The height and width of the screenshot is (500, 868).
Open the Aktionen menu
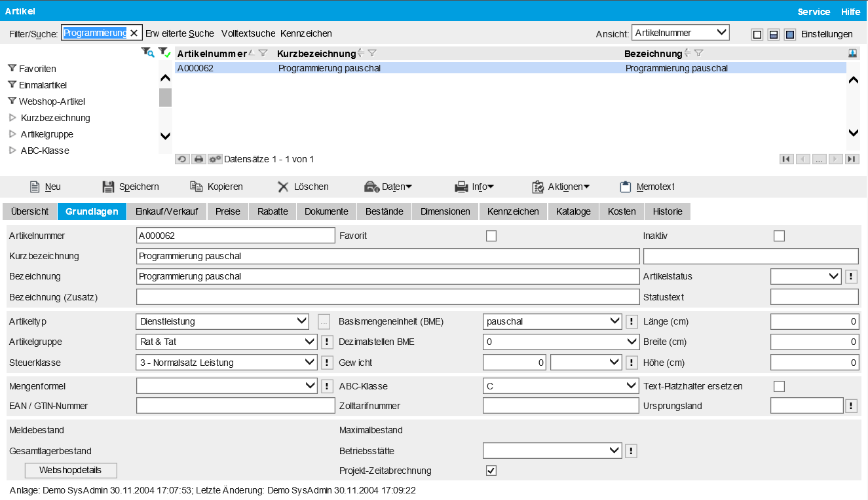tap(560, 187)
